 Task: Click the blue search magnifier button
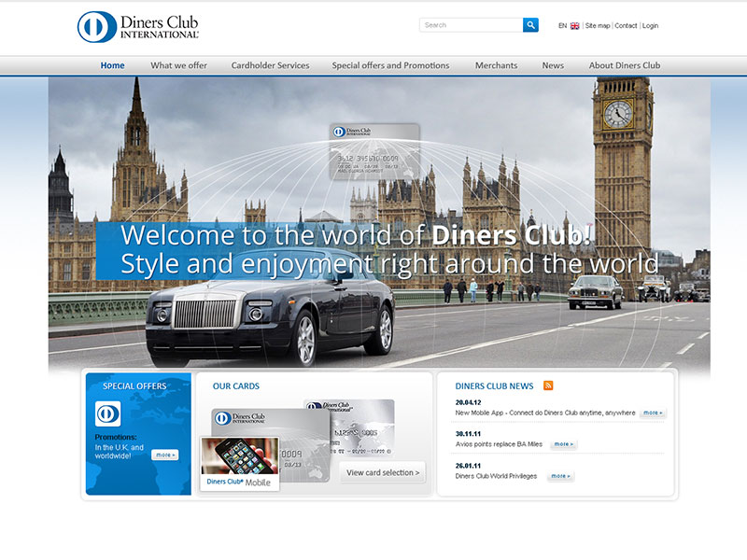coord(530,25)
